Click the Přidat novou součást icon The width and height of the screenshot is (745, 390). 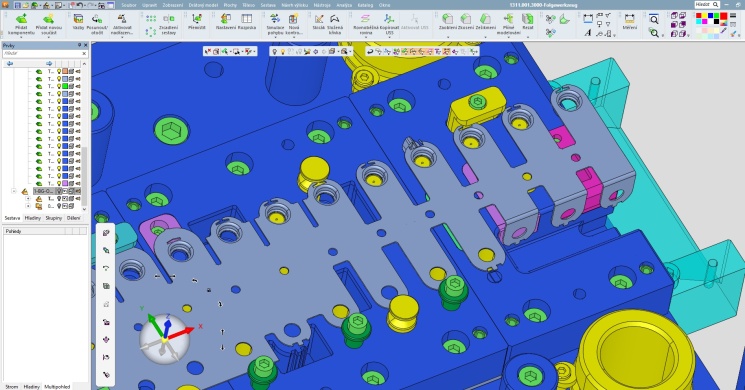point(48,19)
